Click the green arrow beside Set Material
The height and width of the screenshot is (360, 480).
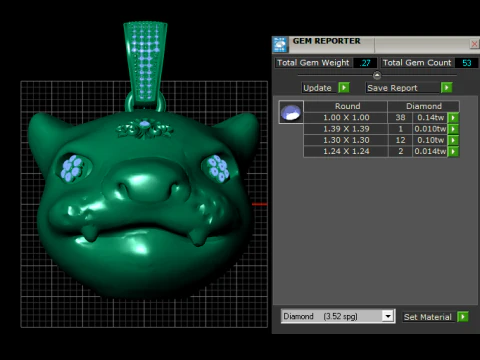463,317
